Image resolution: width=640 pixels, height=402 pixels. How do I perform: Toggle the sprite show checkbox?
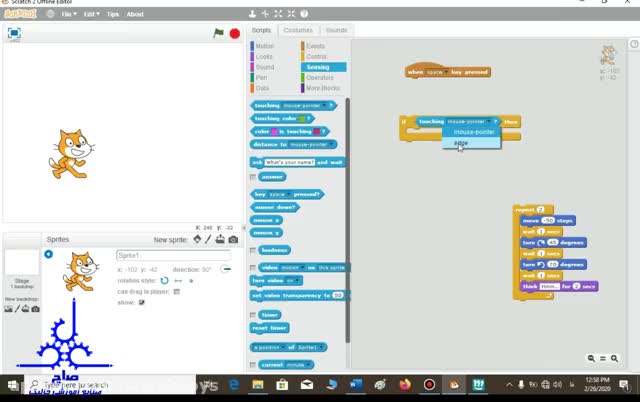pos(142,302)
